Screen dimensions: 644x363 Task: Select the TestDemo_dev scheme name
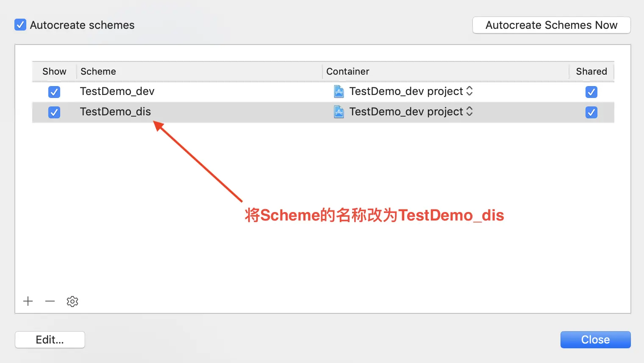coord(117,92)
